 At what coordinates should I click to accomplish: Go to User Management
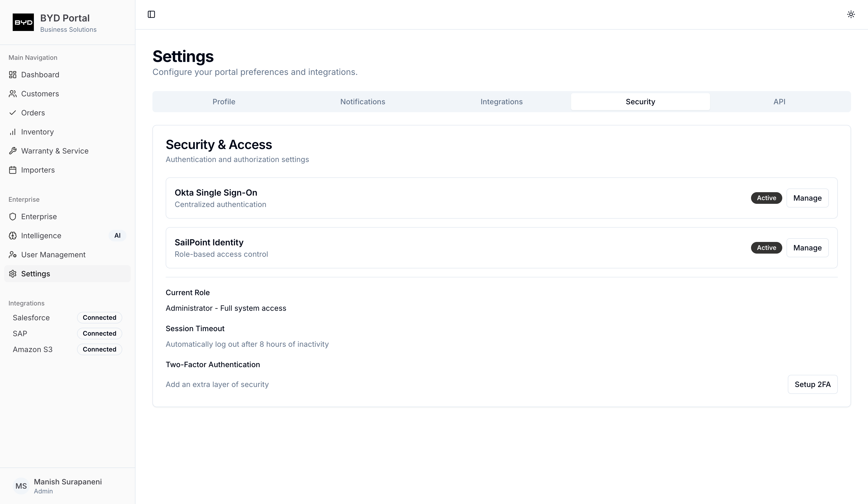(x=67, y=255)
